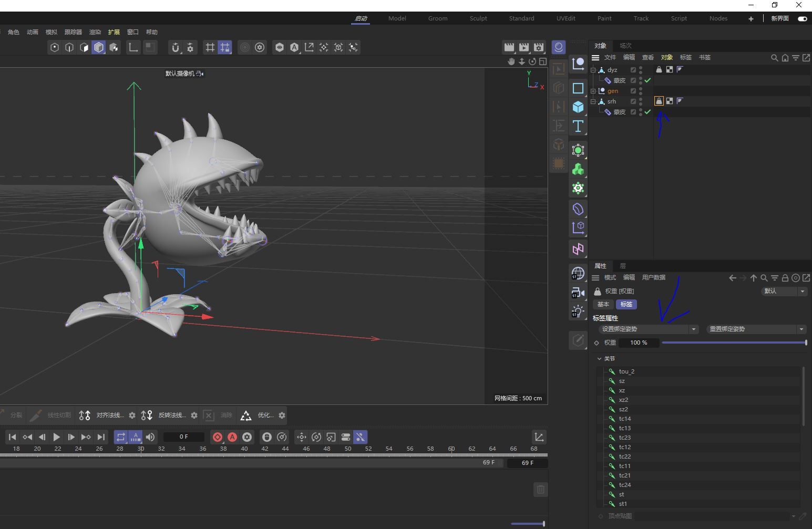Click 重置绑定姿势 reset bind pose button
Viewport: 812px width, 529px height.
752,329
